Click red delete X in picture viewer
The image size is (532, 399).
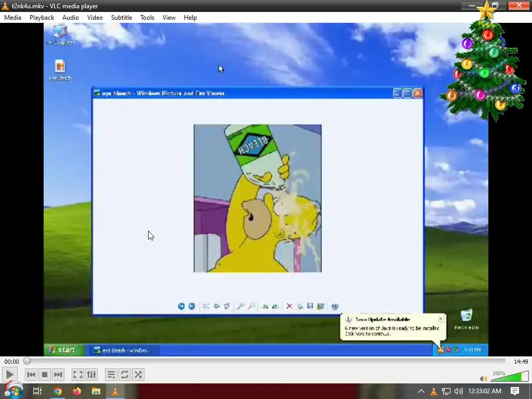(289, 307)
